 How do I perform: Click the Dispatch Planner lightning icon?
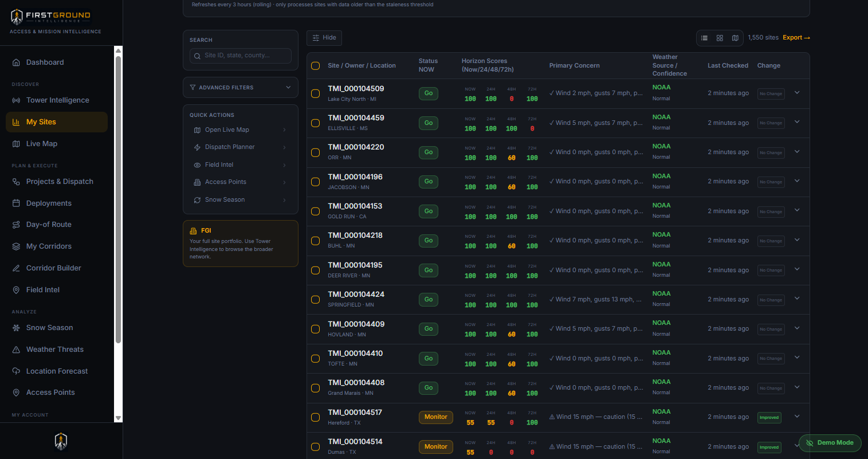click(x=197, y=147)
